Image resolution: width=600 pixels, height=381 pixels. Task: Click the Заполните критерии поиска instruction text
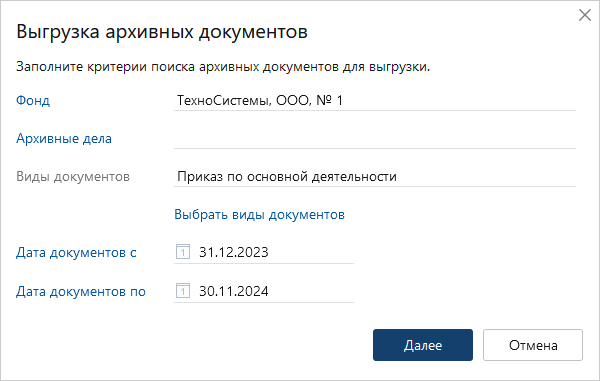(x=223, y=67)
